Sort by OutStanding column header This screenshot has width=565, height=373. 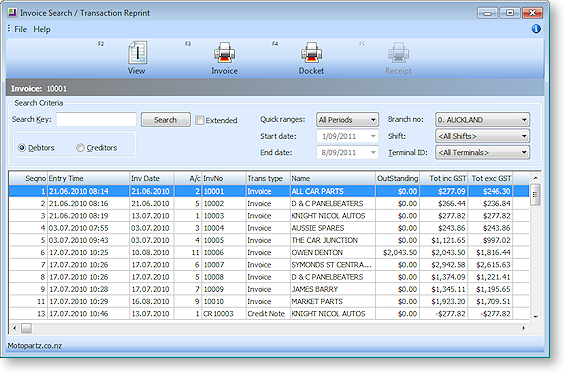coord(397,178)
